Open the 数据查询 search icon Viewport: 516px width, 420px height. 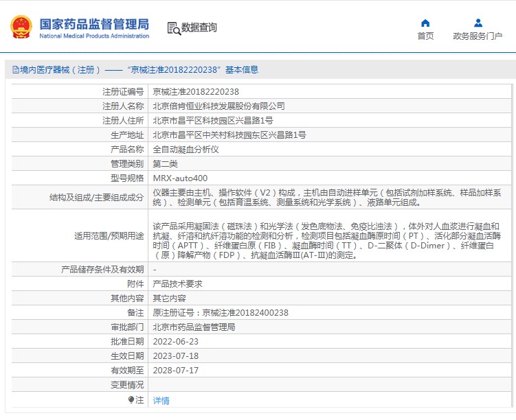[x=174, y=29]
